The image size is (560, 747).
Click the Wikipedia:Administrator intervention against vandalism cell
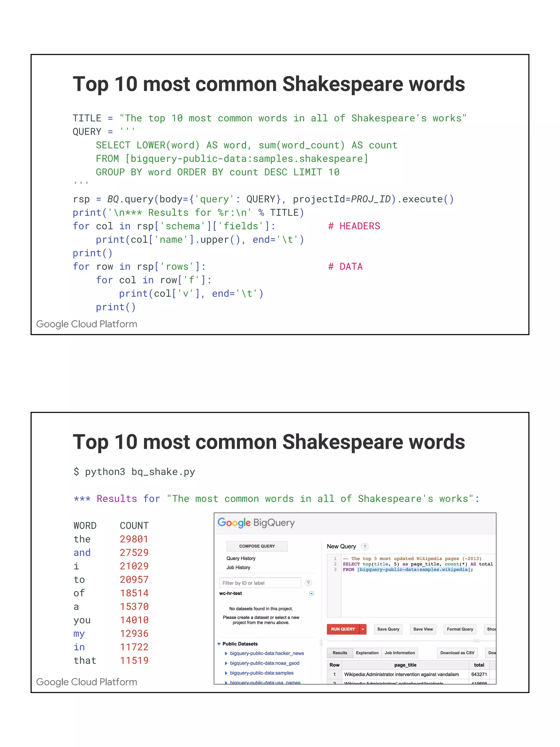pyautogui.click(x=405, y=675)
